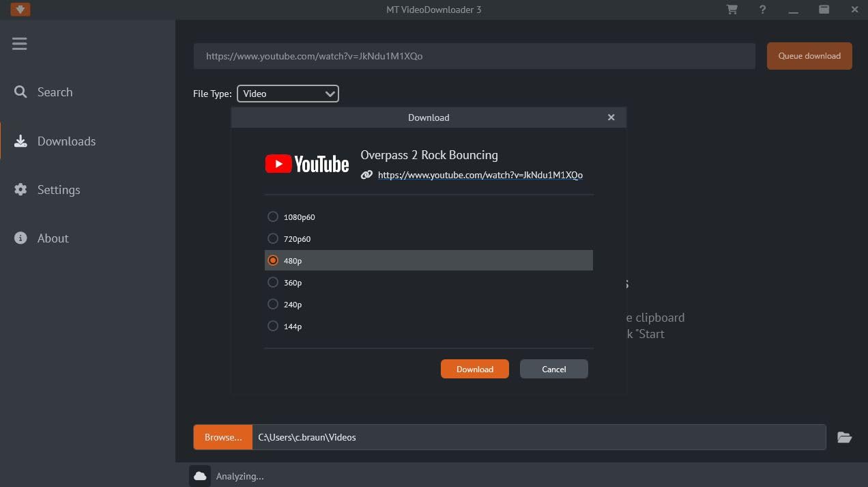This screenshot has width=868, height=487.
Task: Close the Download dialog with X
Action: click(x=611, y=117)
